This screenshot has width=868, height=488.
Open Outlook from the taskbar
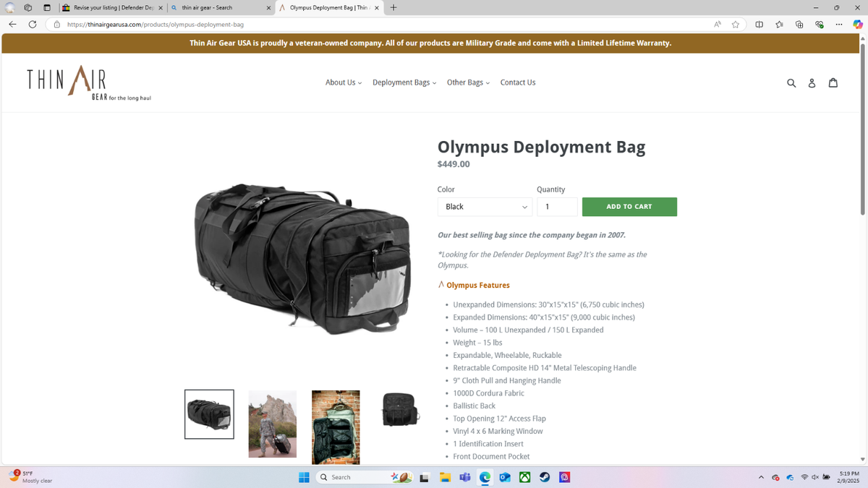tap(505, 477)
